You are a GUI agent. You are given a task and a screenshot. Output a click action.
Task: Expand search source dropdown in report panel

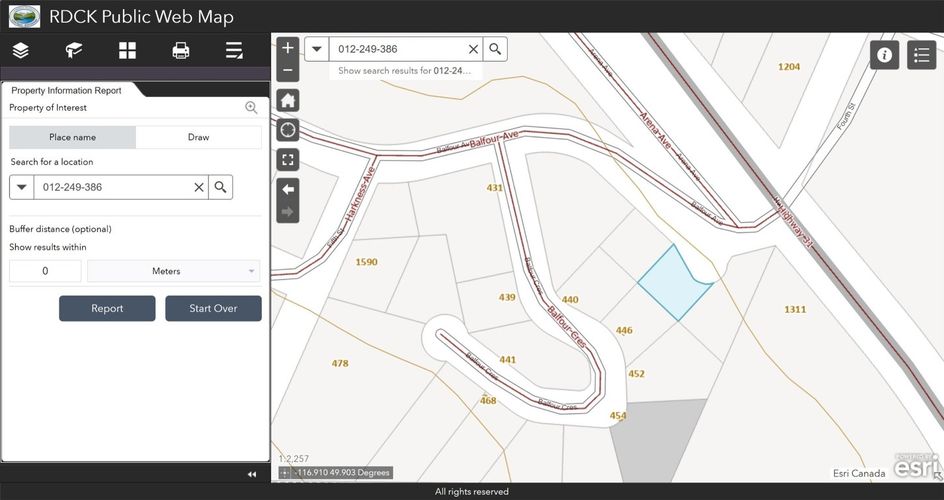(22, 187)
